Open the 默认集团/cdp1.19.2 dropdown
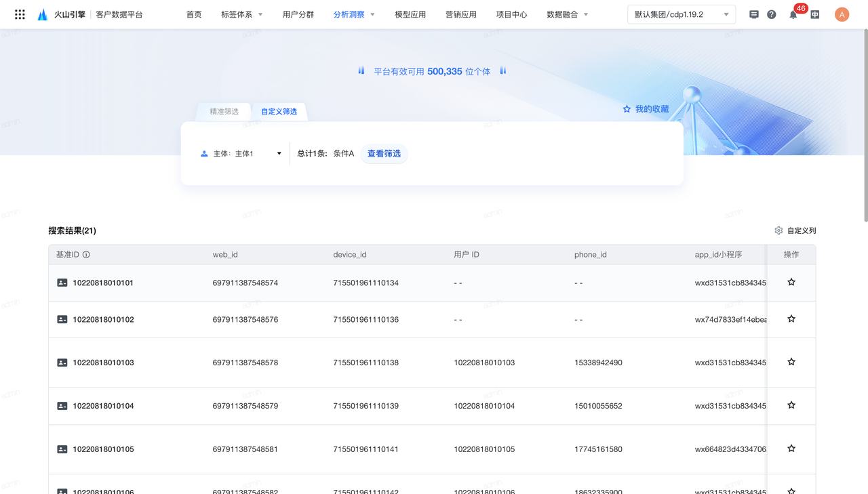The width and height of the screenshot is (868, 494). pos(682,14)
